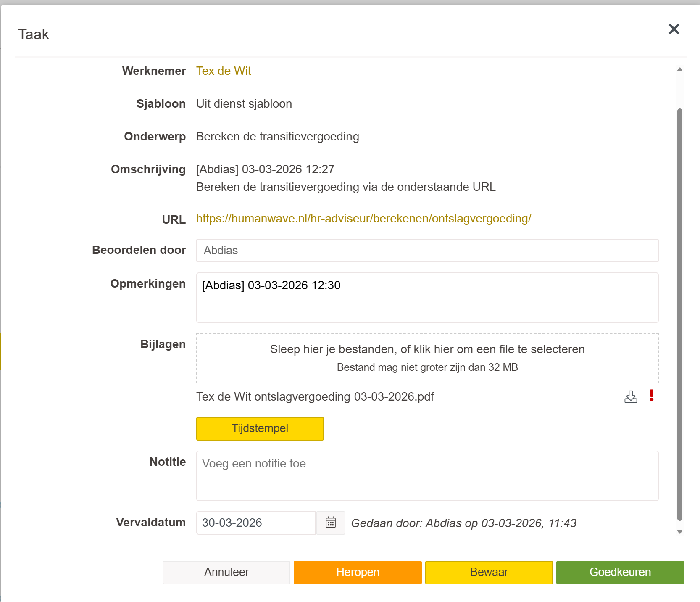This screenshot has width=700, height=602.
Task: Click the scrollbar up arrow
Action: click(679, 70)
